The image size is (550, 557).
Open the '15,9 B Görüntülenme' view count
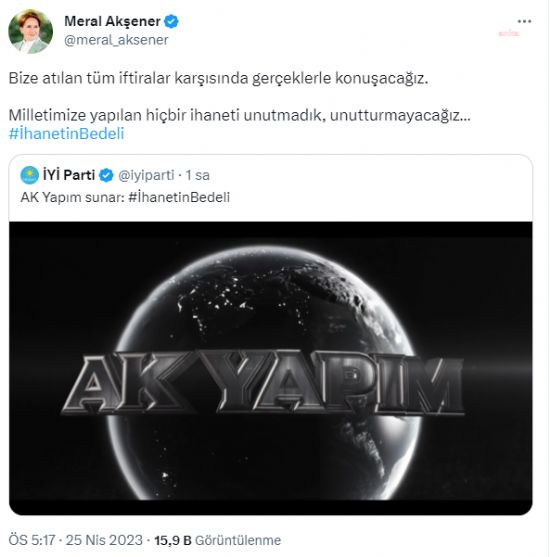click(x=217, y=540)
